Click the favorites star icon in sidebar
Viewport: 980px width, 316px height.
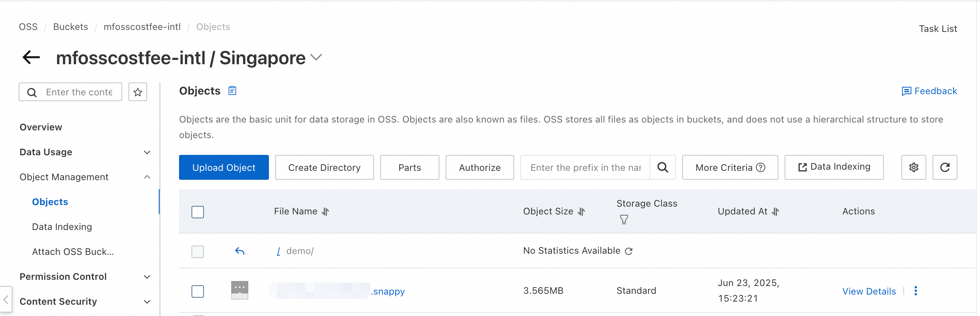138,92
